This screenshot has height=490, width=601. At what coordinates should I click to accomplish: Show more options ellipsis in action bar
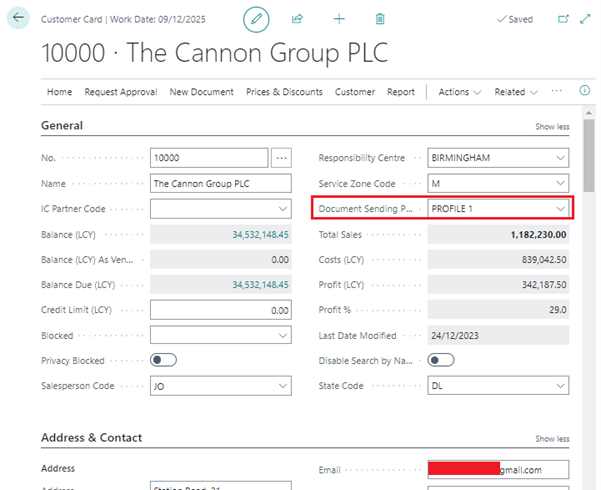pos(557,91)
